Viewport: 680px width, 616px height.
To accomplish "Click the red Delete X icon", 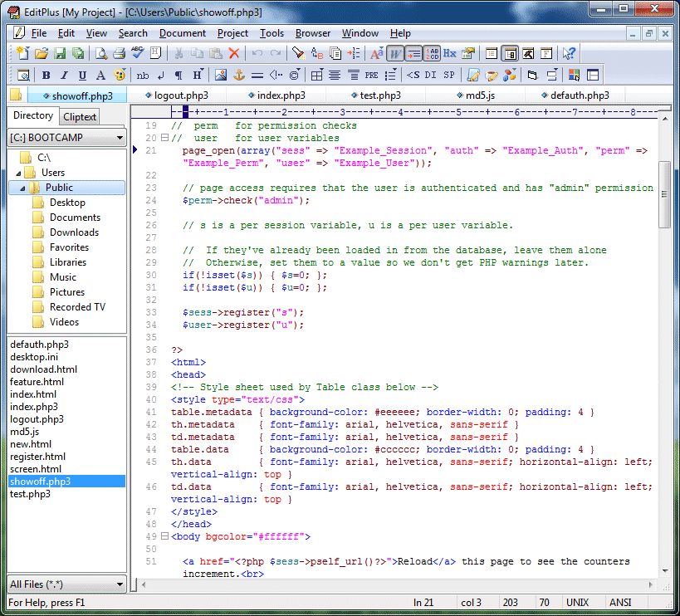I will (x=234, y=54).
